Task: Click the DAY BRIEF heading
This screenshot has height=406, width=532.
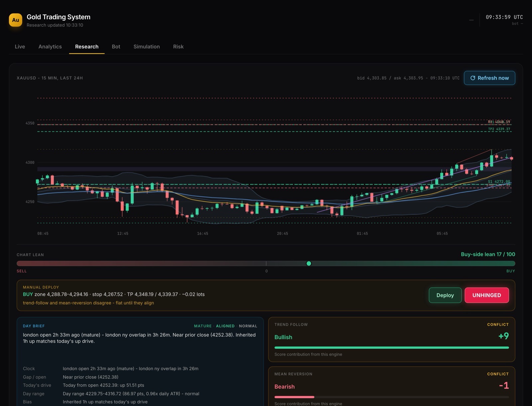Action: [x=34, y=326]
